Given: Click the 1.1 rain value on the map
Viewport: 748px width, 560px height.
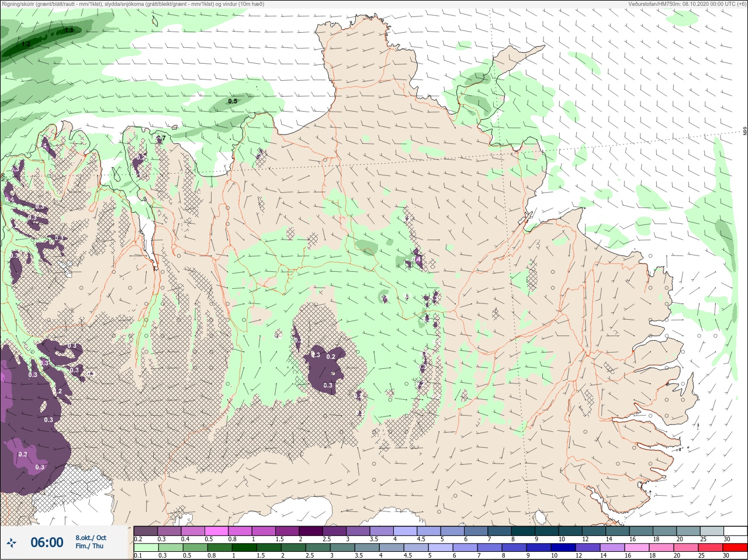Looking at the screenshot, I should (x=69, y=30).
